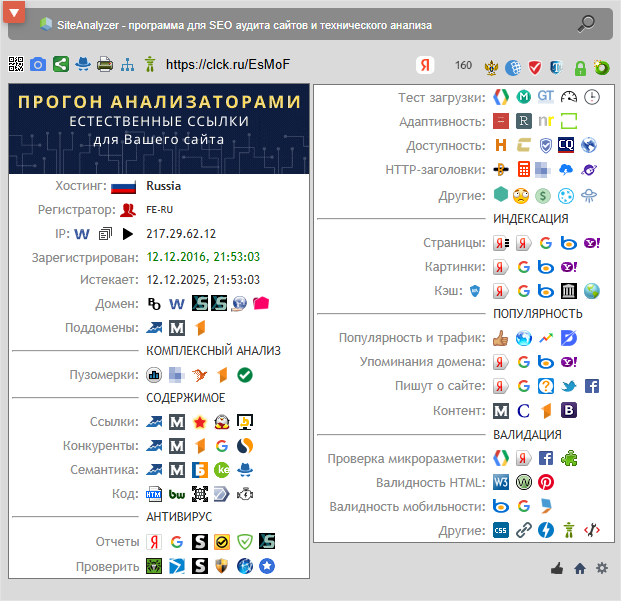Click the green checkmark in Пузомерки row
The width and height of the screenshot is (621, 601).
245,375
